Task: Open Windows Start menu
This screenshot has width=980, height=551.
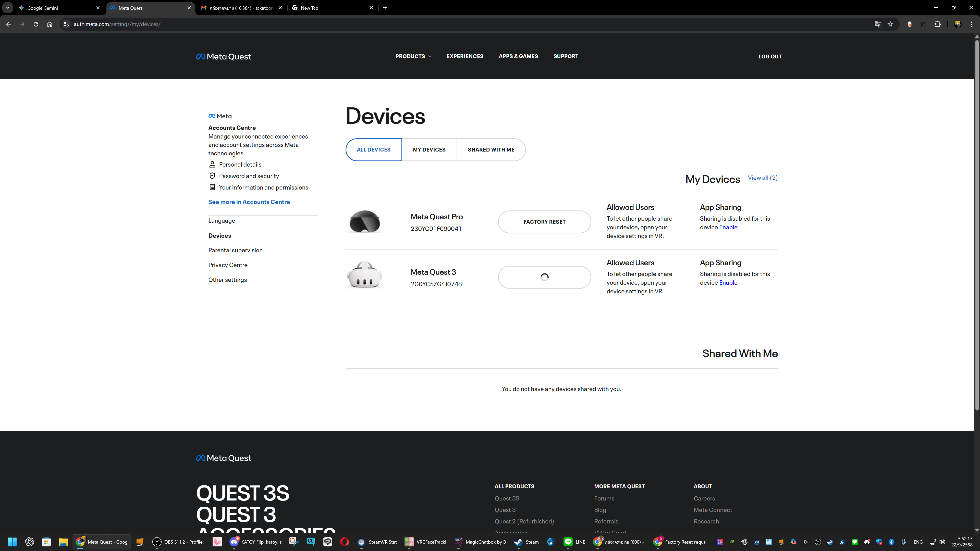Action: 12,542
